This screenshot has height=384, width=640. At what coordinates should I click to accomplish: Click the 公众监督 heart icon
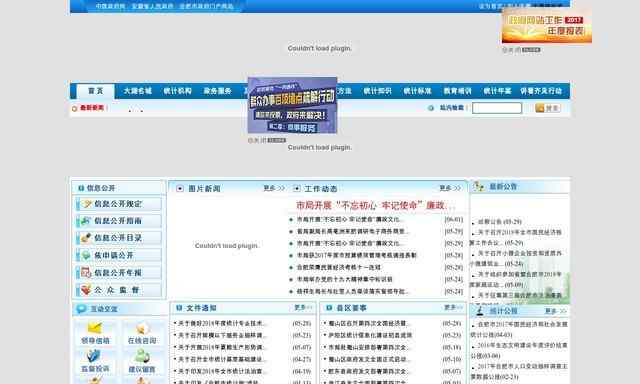(x=86, y=290)
